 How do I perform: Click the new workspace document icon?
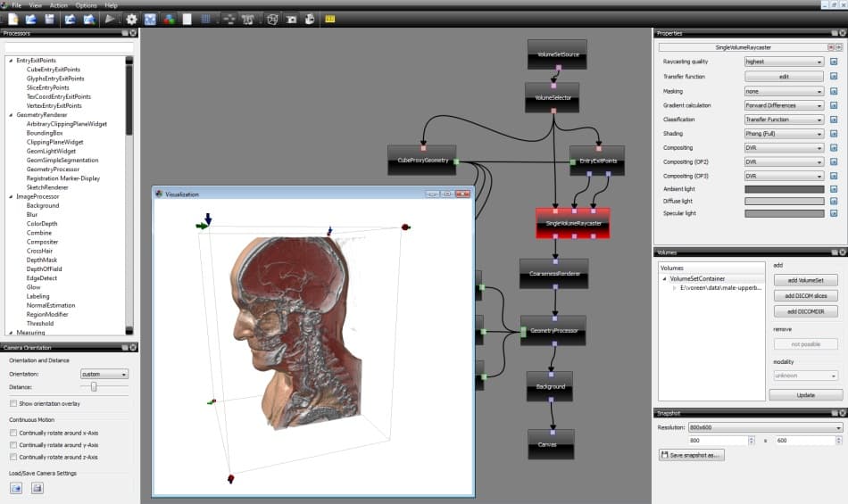click(13, 19)
